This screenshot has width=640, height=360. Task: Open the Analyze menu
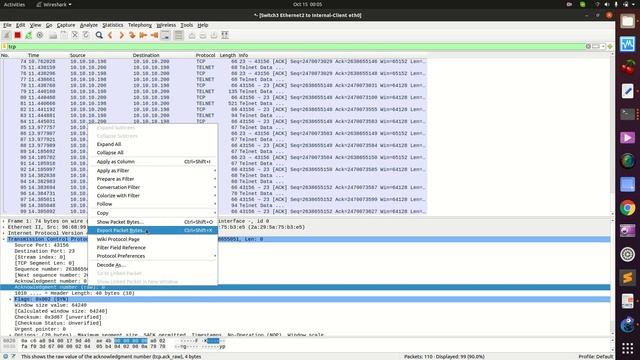(89, 25)
